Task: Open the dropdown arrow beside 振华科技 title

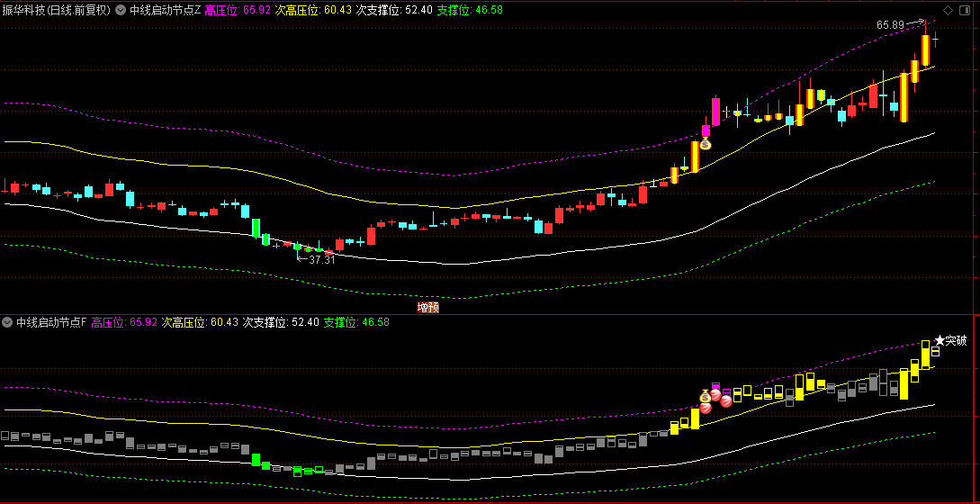Action: (x=121, y=10)
